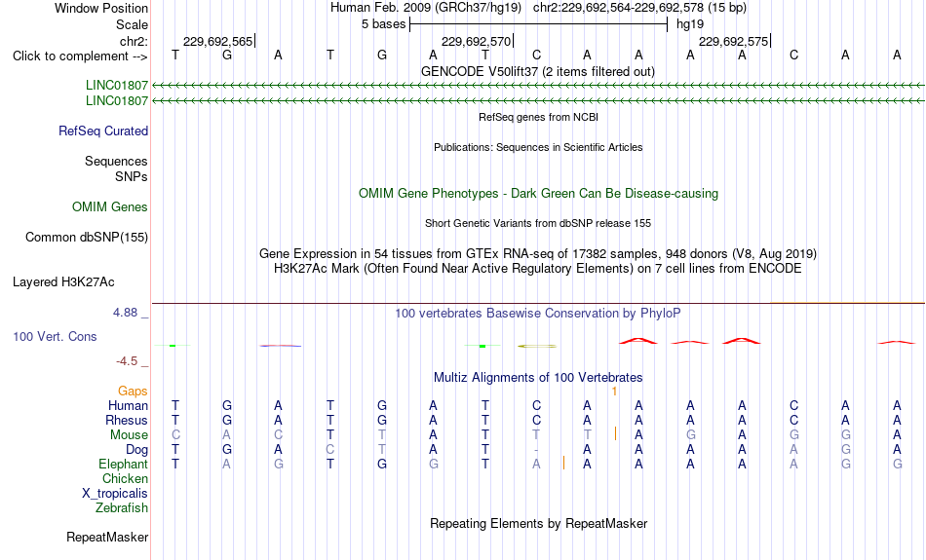Click the Scale track label
This screenshot has height=560, width=926.
pyautogui.click(x=132, y=24)
